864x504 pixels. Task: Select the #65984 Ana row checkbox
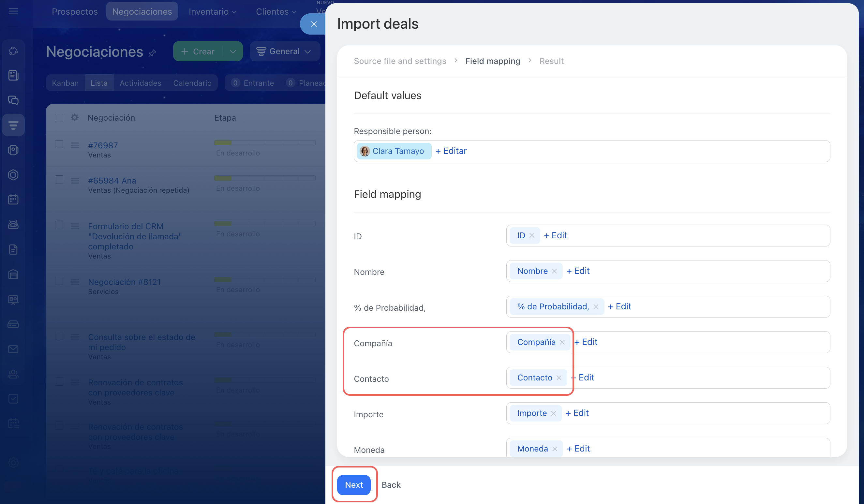(59, 180)
